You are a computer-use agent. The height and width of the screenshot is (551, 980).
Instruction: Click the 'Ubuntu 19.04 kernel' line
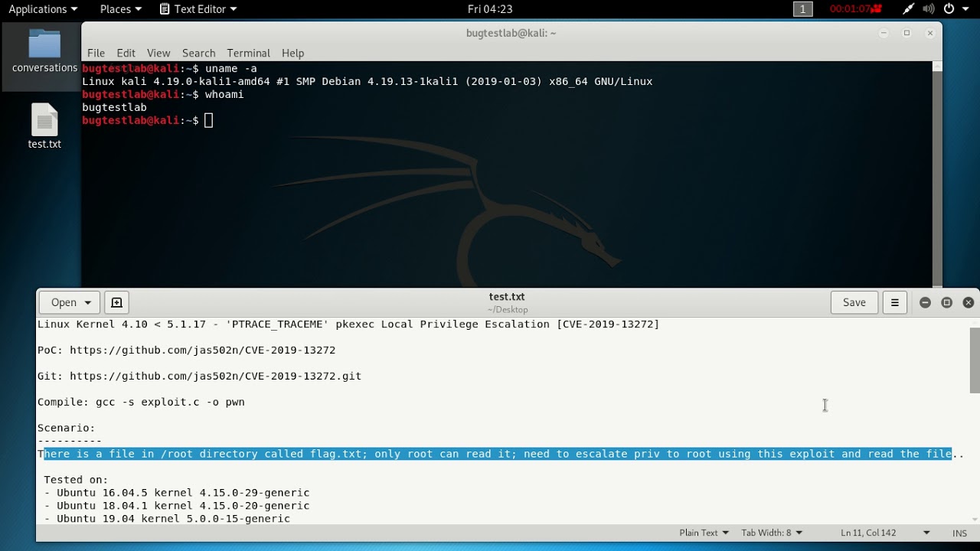(167, 519)
